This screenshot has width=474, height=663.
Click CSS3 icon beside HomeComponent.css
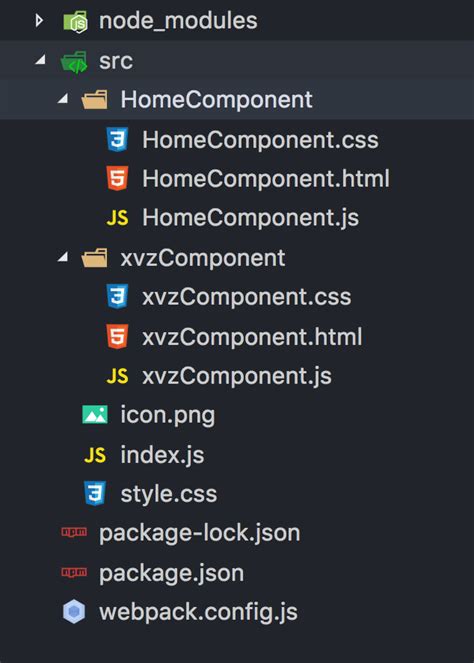[x=117, y=140]
